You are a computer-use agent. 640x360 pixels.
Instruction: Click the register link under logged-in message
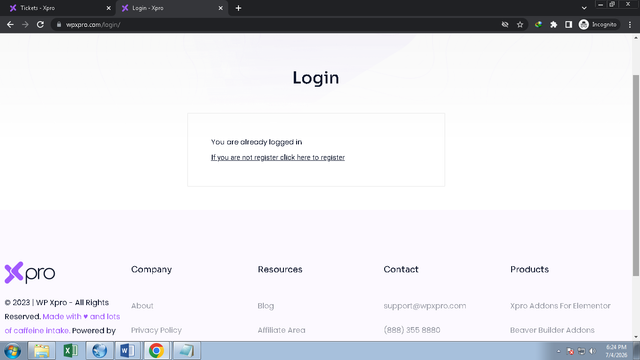point(278,157)
